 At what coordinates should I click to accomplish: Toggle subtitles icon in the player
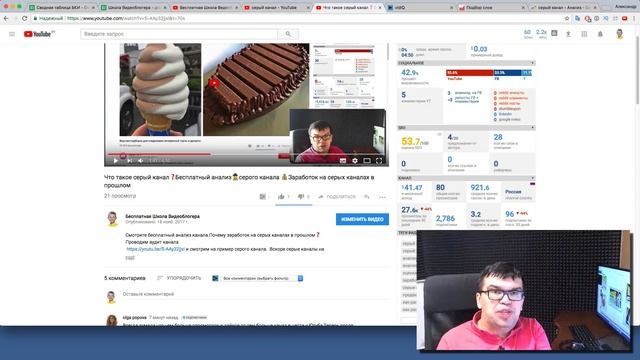coord(343,161)
